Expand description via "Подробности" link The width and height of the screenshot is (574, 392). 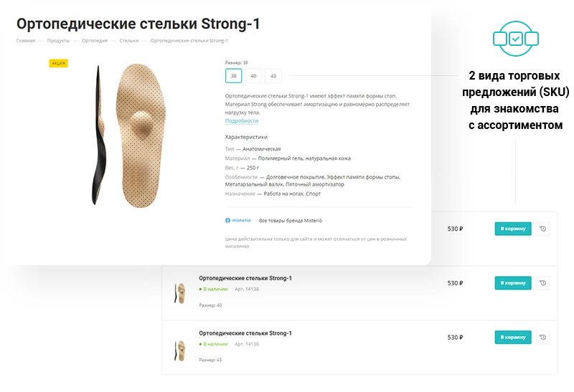pos(241,121)
